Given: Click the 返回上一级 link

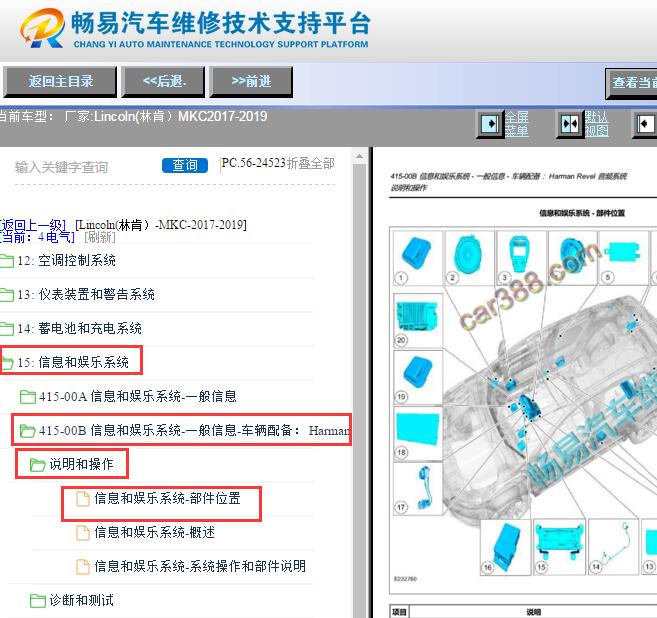Looking at the screenshot, I should pos(33,225).
